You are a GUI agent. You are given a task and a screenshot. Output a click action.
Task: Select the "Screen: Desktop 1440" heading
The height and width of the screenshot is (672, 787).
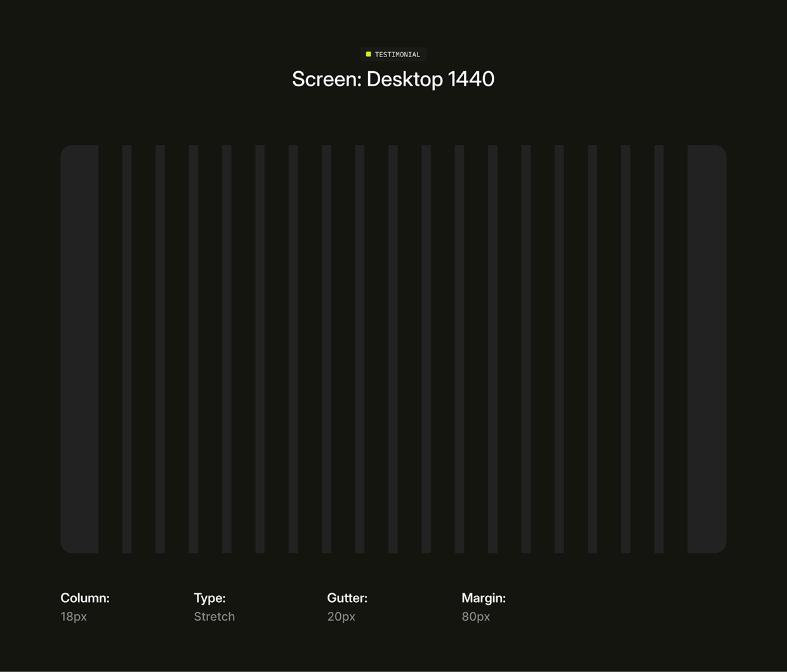click(x=393, y=79)
